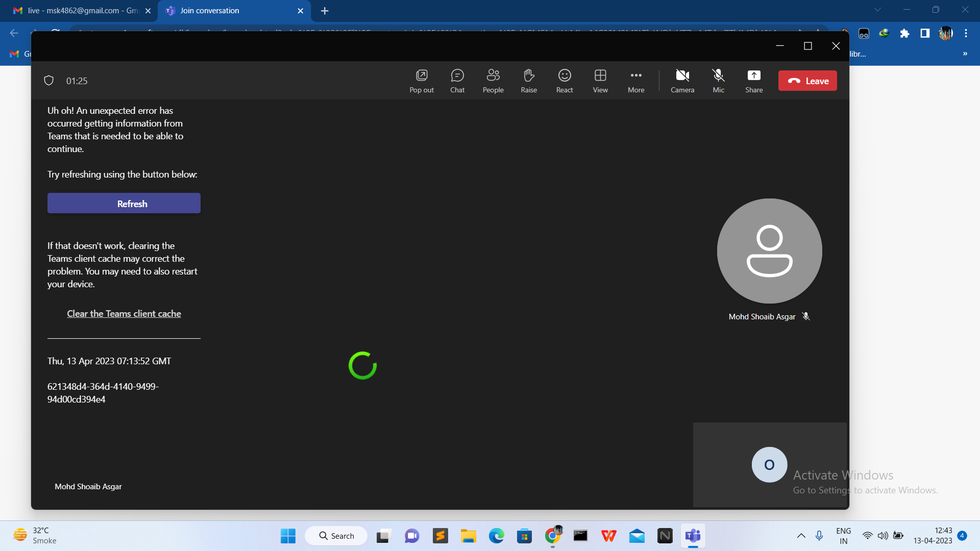The height and width of the screenshot is (551, 980).
Task: Share your screen content
Action: tap(754, 81)
